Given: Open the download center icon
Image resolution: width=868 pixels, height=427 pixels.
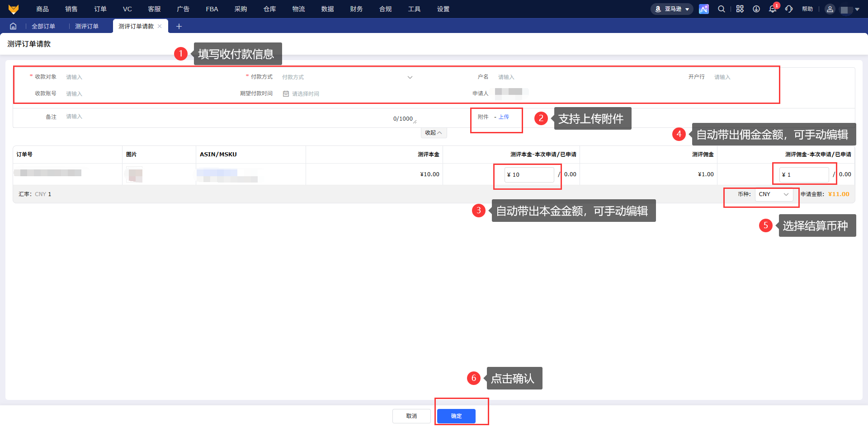Looking at the screenshot, I should (756, 9).
